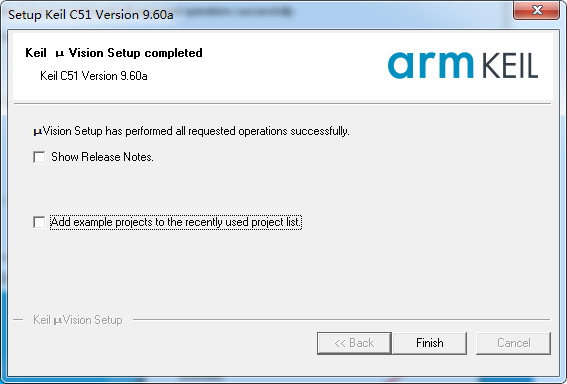Click the Keil C51 Version 9.60a subtitle text

94,76
